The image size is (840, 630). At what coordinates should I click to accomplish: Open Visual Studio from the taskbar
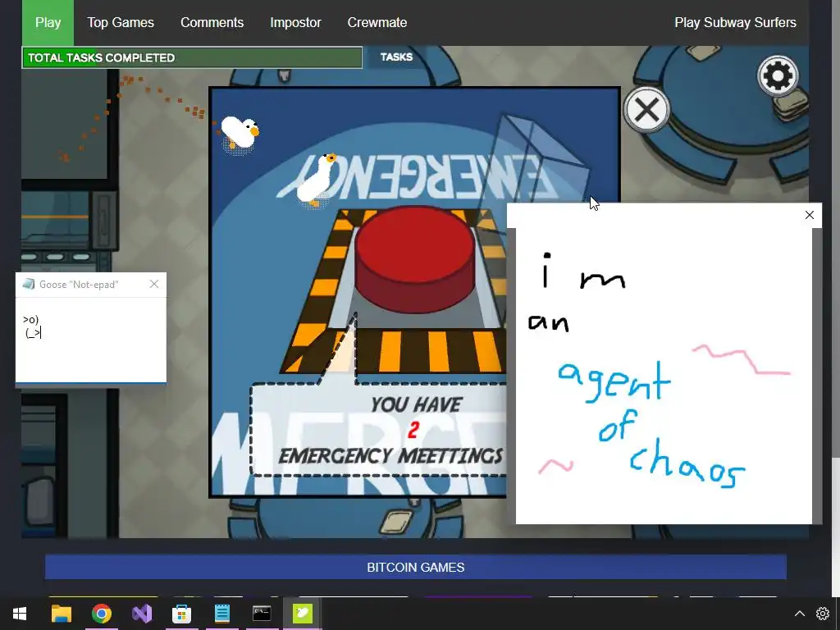pos(141,614)
